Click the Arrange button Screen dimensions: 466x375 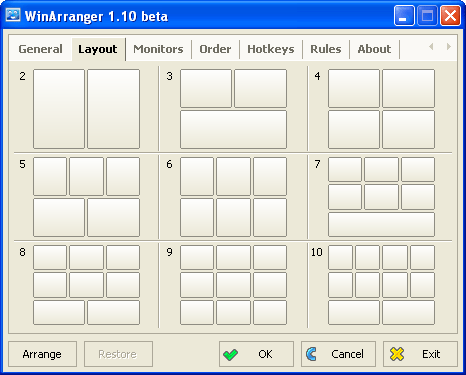42,354
